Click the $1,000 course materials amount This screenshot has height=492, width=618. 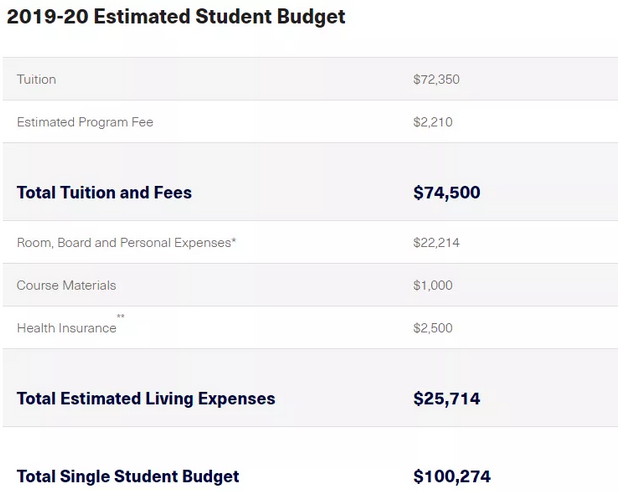[433, 285]
